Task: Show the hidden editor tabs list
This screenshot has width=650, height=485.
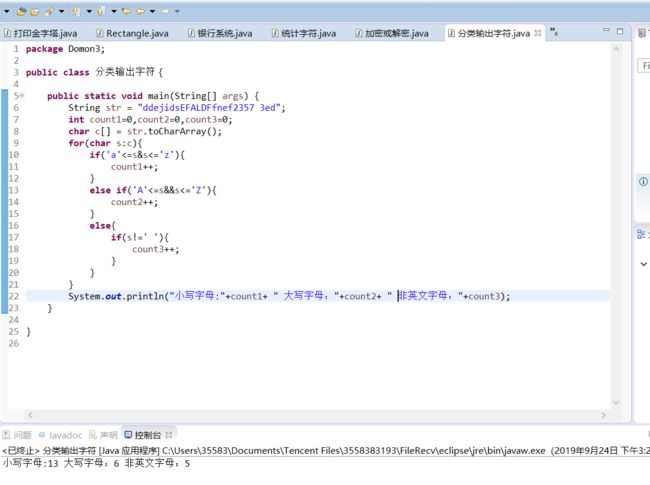Action: pyautogui.click(x=554, y=32)
